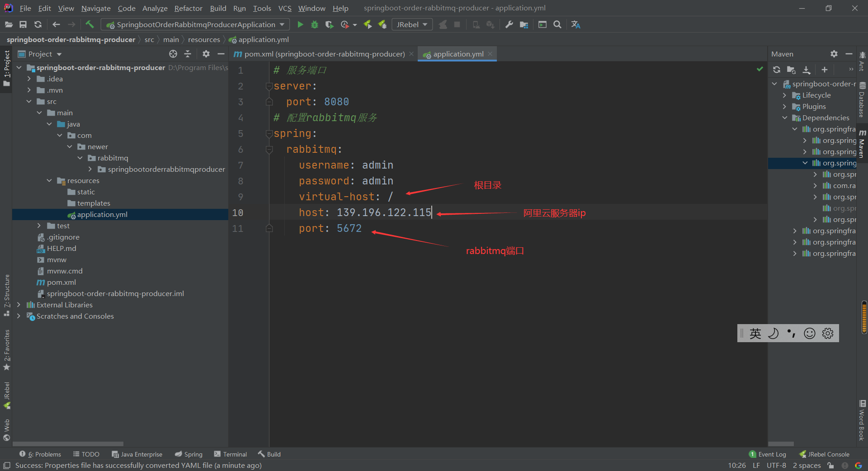This screenshot has width=868, height=471.
Task: Expand Dependencies in the Maven panel
Action: [785, 118]
